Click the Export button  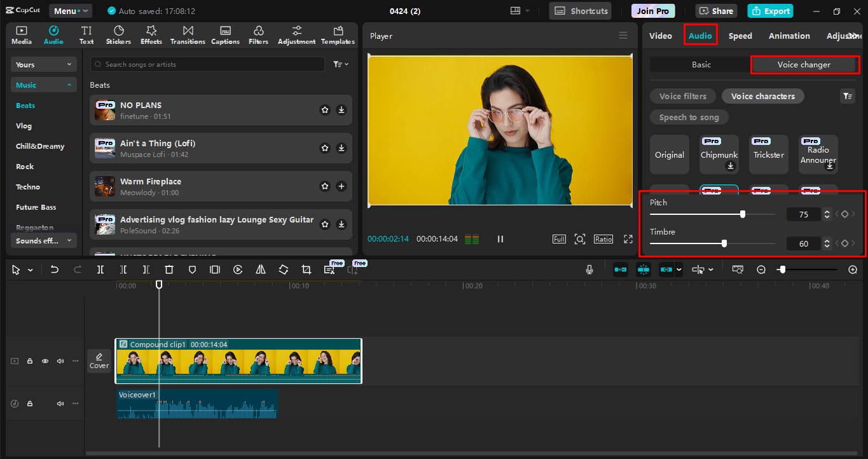770,11
